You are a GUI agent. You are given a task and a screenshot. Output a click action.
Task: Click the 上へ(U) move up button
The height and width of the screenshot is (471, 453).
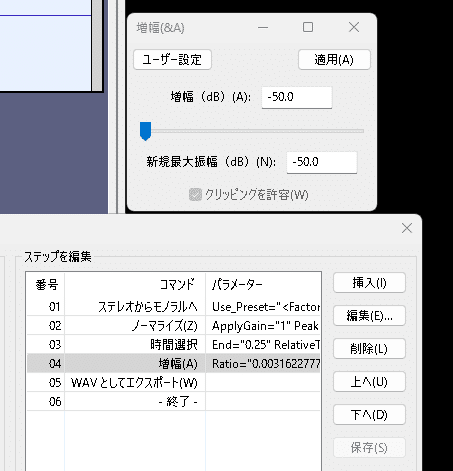click(369, 382)
